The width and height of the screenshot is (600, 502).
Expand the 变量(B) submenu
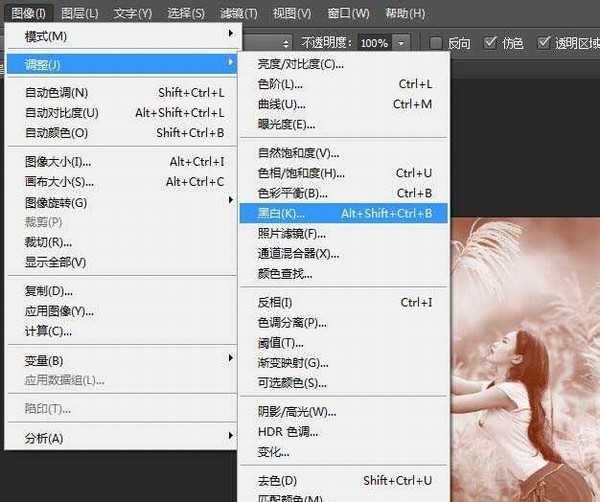click(119, 360)
